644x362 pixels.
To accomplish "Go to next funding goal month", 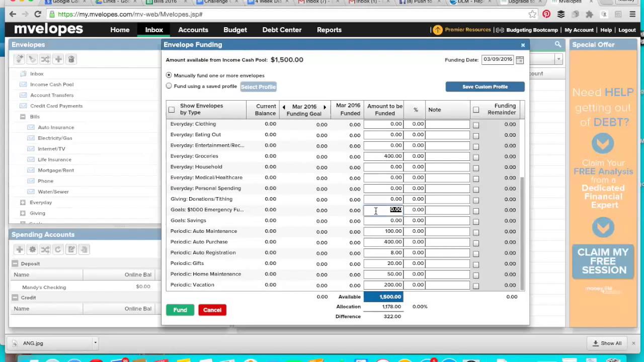I will tap(325, 107).
